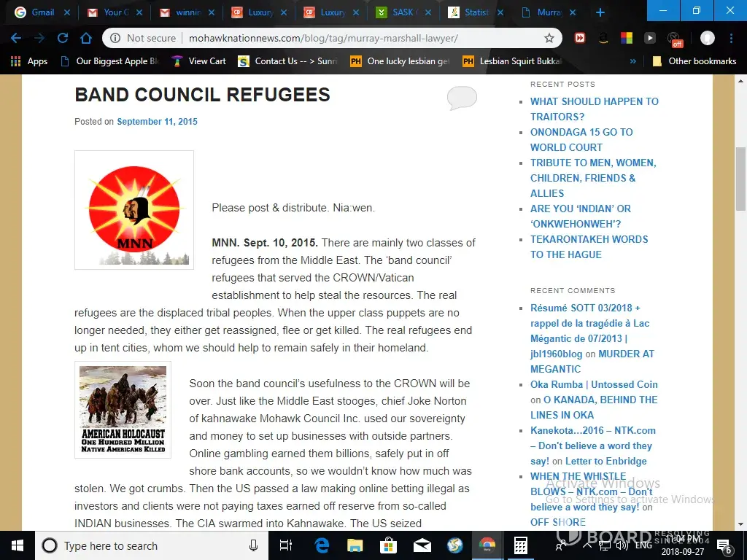Open the Calculator app from taskbar
This screenshot has height=560, width=747.
tap(521, 545)
